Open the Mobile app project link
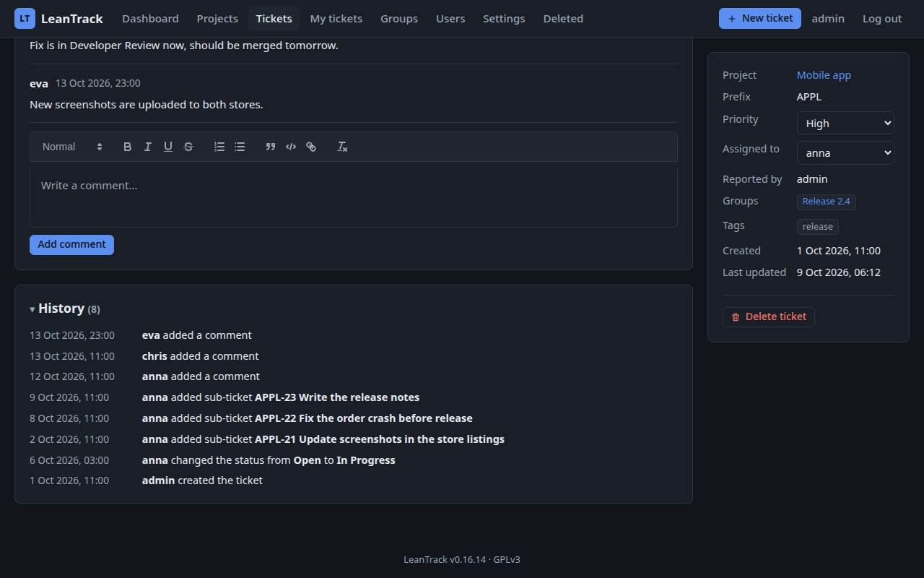The image size is (924, 578). pyautogui.click(x=824, y=75)
